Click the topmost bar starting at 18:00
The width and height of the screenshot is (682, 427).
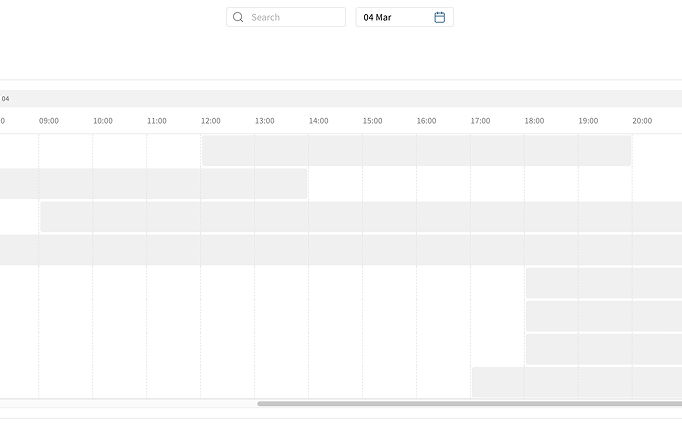tap(603, 282)
